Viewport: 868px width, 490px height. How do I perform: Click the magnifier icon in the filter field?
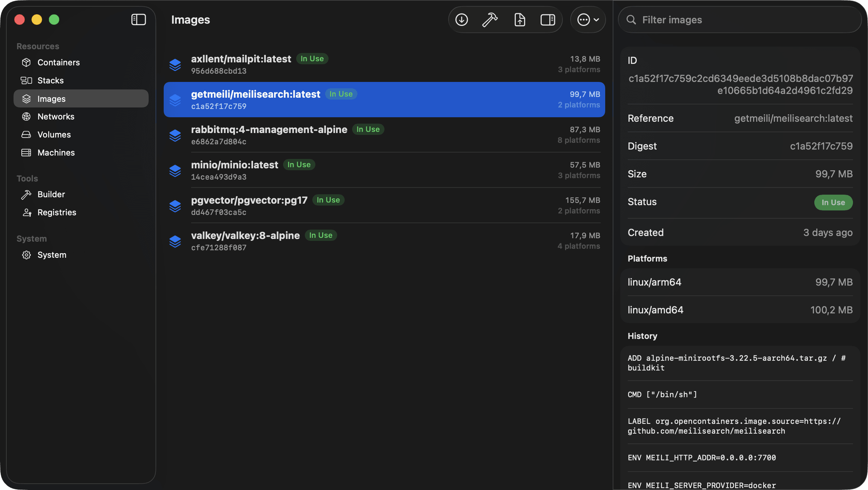631,20
